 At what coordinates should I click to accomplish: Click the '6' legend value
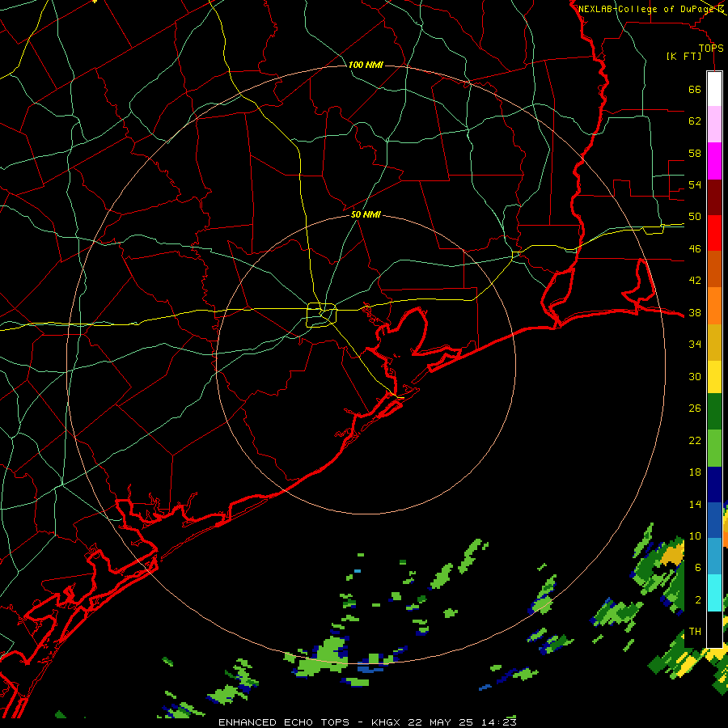pos(697,567)
